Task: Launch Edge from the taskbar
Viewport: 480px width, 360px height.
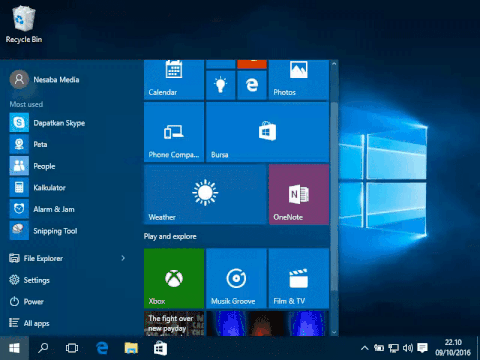Action: click(102, 348)
